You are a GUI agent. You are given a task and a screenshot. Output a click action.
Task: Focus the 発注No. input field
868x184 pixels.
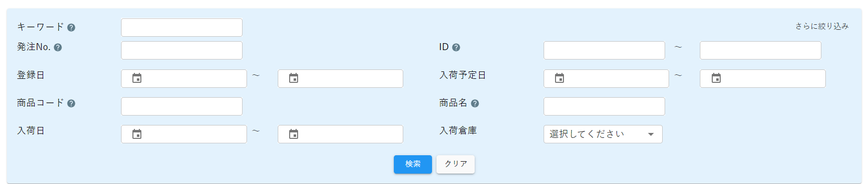182,50
